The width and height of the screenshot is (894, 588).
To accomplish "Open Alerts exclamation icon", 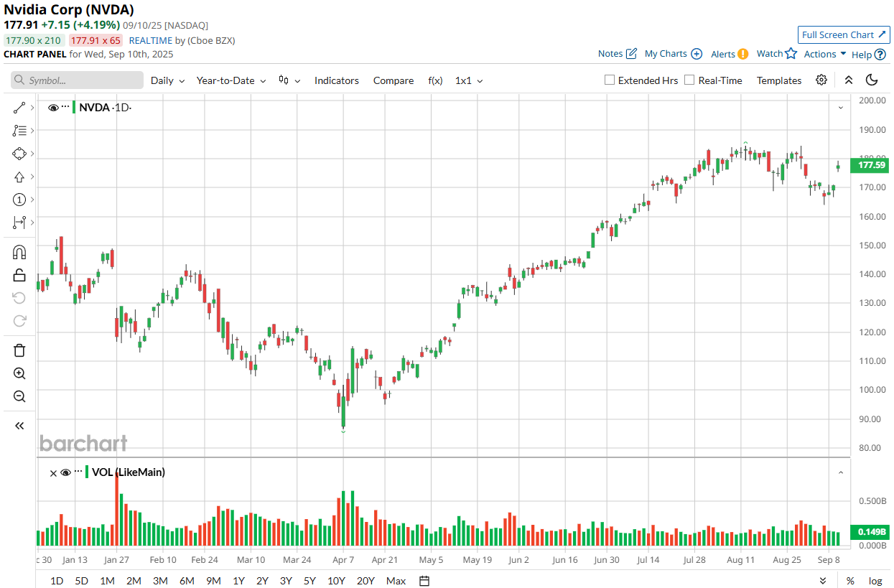I will coord(743,54).
